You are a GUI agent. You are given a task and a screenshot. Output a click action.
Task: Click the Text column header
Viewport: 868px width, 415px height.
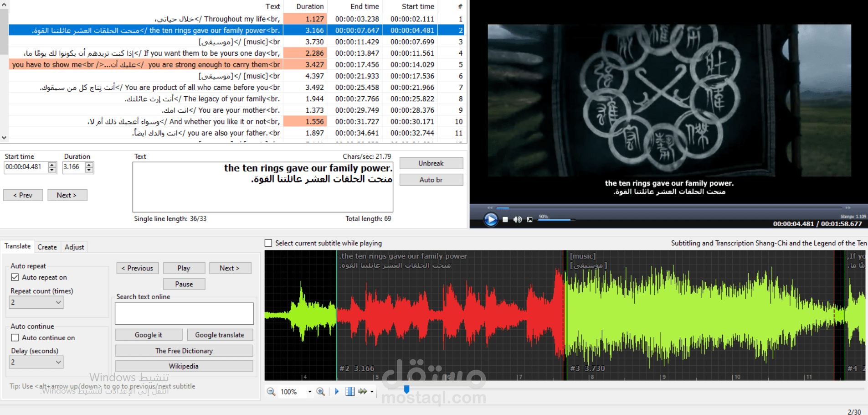coord(146,6)
